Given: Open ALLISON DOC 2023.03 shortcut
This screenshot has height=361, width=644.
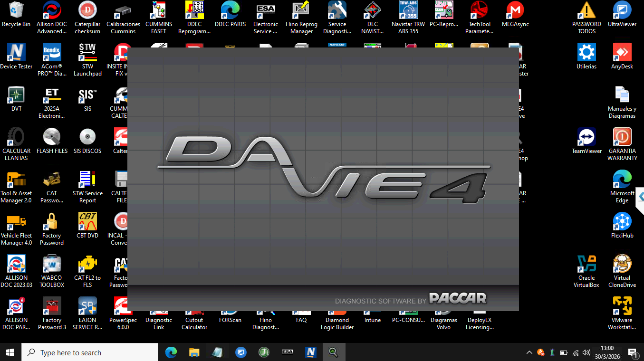Looking at the screenshot, I should tap(16, 271).
